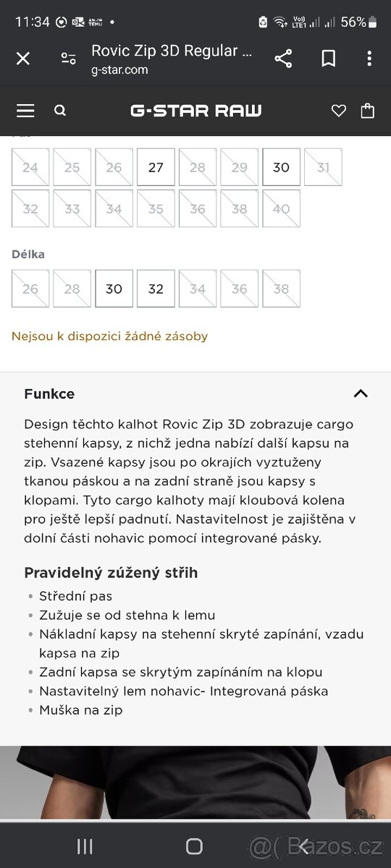Image resolution: width=391 pixels, height=868 pixels.
Task: Select waist size 27
Action: [x=156, y=167]
